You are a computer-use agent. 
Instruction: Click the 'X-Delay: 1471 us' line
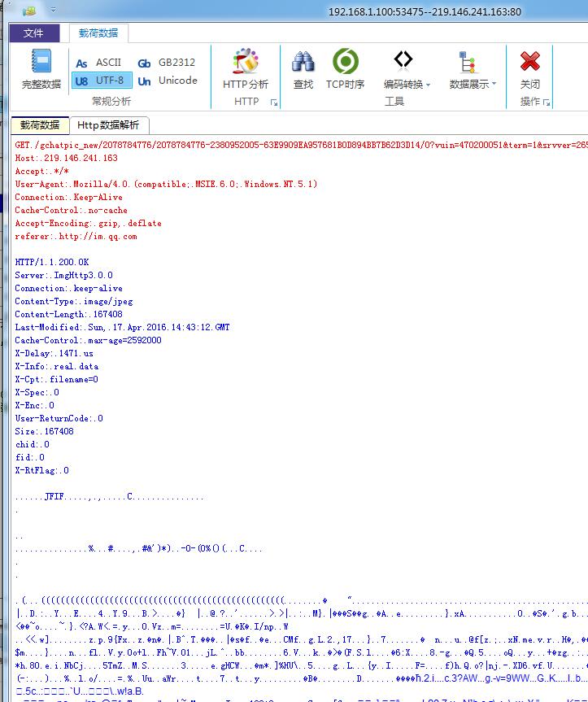click(x=54, y=353)
